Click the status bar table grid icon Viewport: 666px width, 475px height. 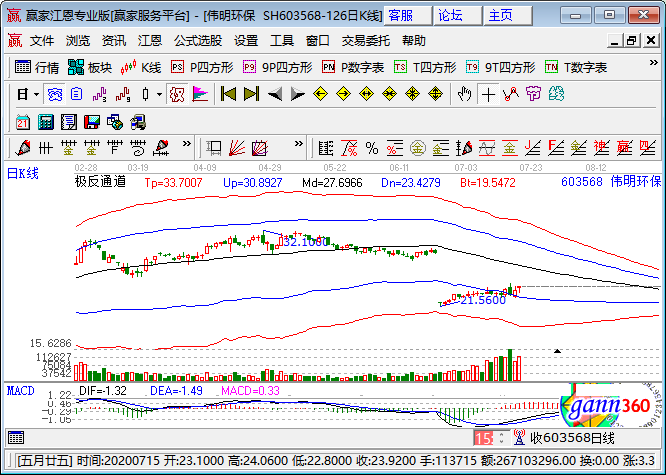tap(16, 438)
